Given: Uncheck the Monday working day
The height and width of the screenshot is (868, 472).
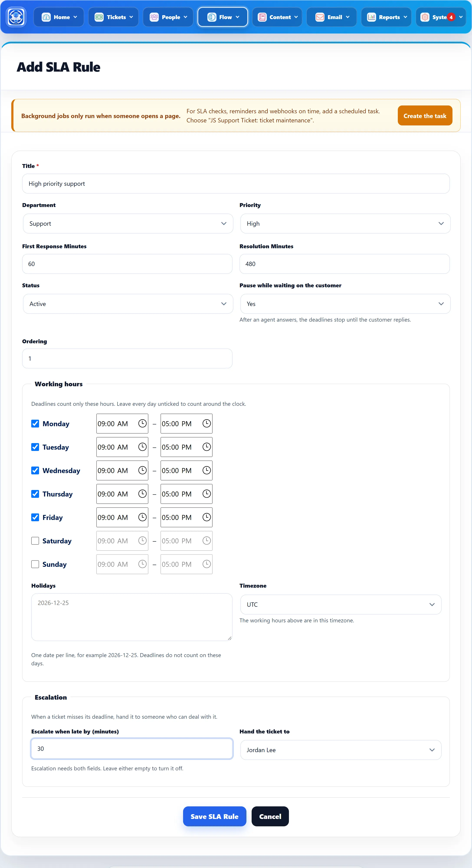Looking at the screenshot, I should 35,424.
